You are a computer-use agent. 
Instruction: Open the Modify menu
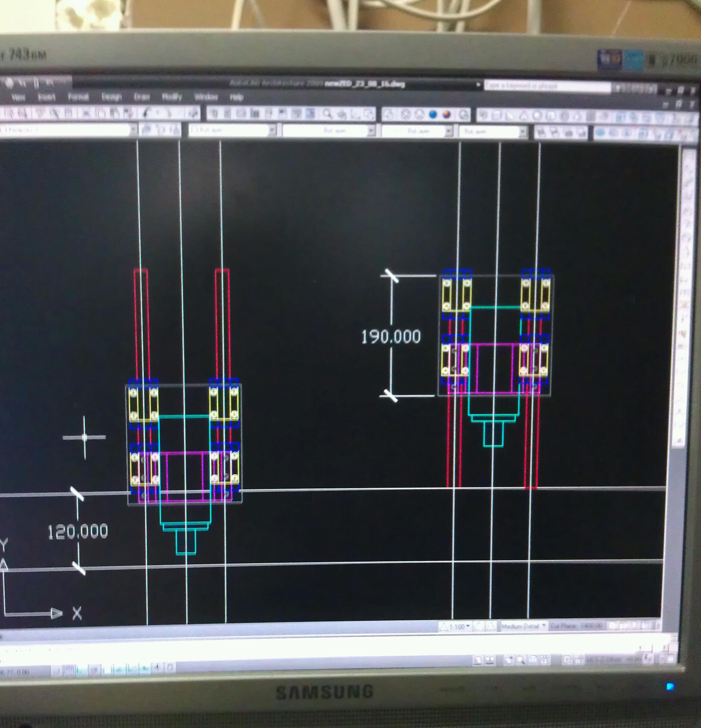tap(171, 97)
